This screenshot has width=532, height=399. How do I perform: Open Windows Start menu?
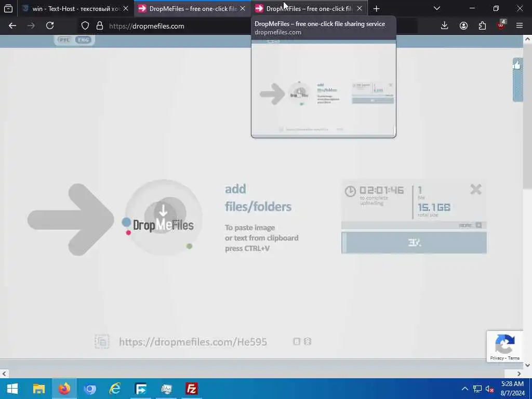click(x=12, y=389)
